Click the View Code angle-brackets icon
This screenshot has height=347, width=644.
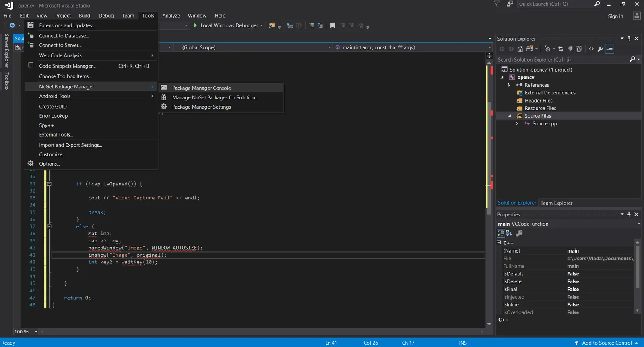click(x=591, y=49)
